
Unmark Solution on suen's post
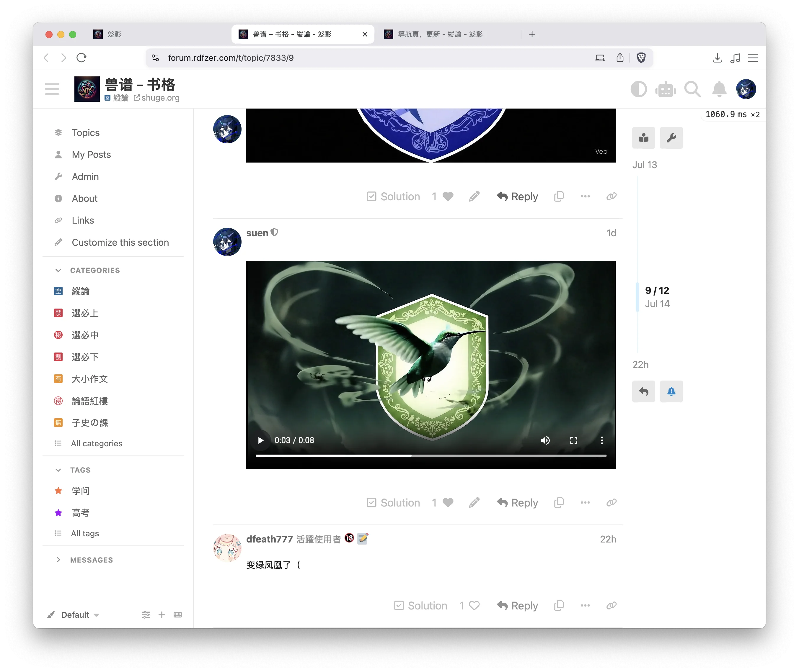[393, 502]
